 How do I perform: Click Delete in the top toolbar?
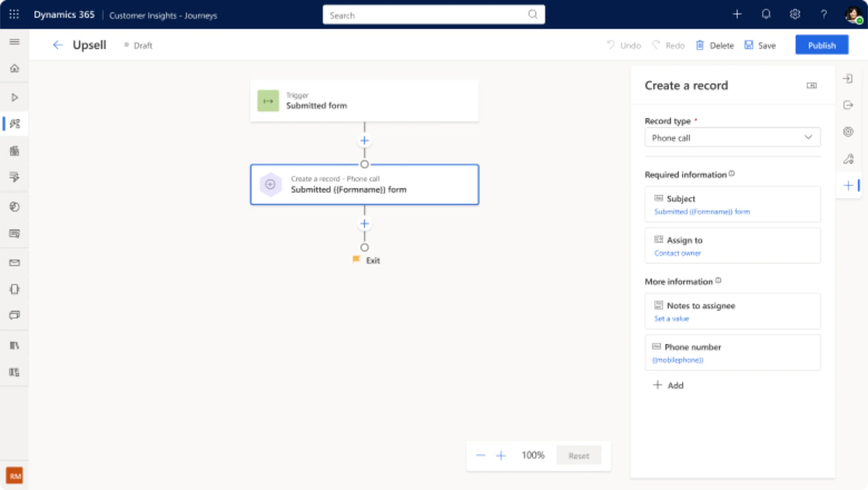tap(714, 45)
